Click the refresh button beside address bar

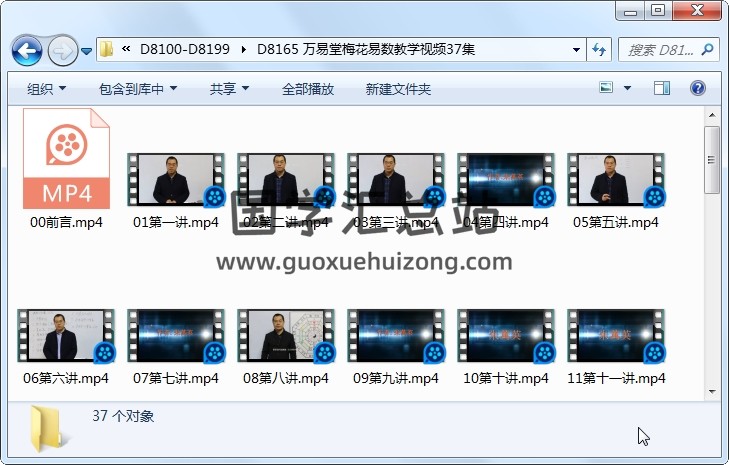point(600,49)
